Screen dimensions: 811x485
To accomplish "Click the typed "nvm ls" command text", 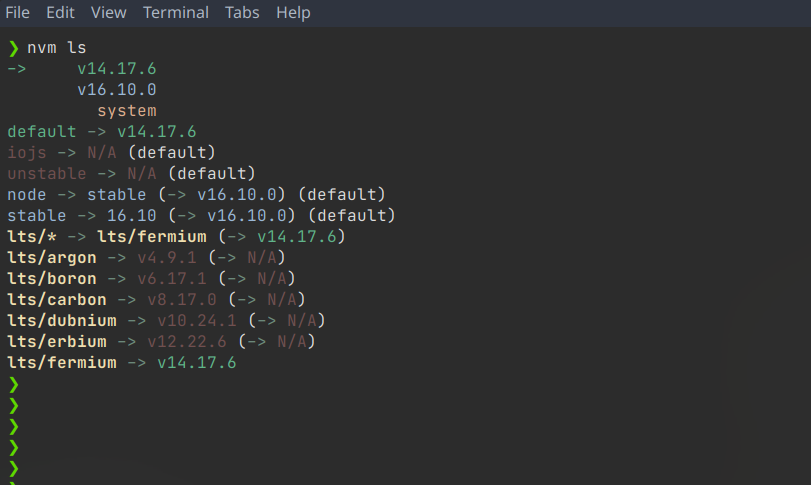I will [56, 48].
